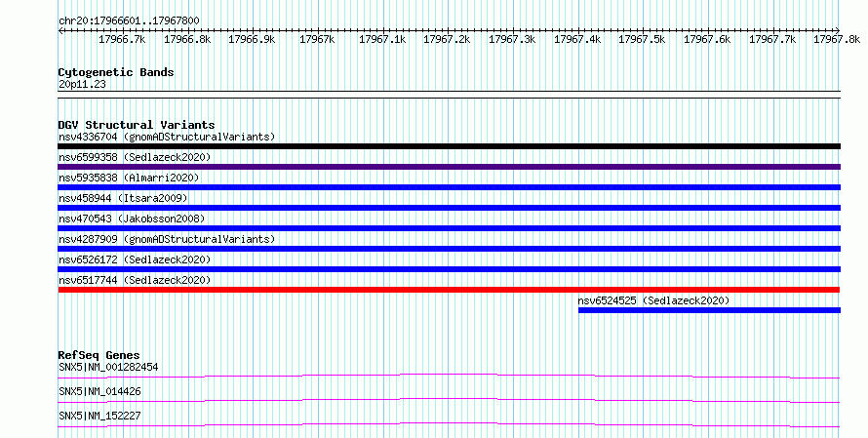
Task: Select the Cytogenetic Bands track title
Action: click(116, 72)
